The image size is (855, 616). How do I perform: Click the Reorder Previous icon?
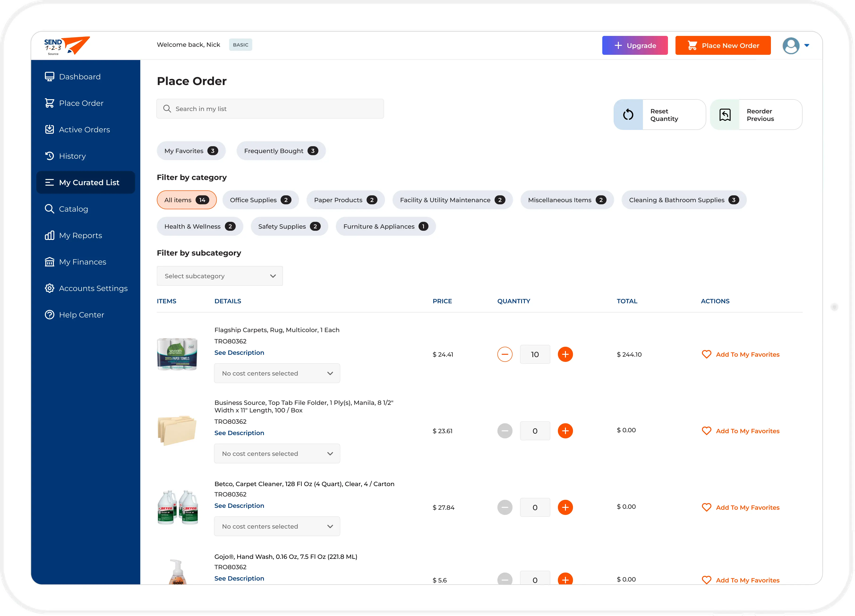click(725, 114)
